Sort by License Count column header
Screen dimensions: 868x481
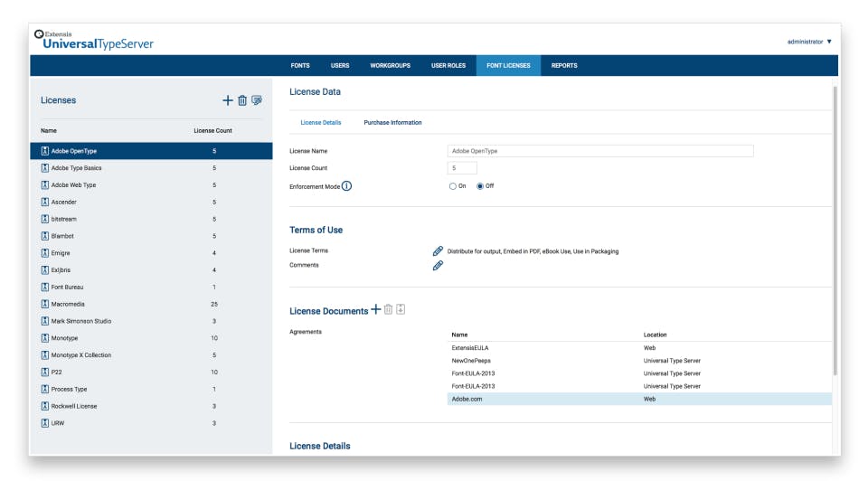(212, 130)
